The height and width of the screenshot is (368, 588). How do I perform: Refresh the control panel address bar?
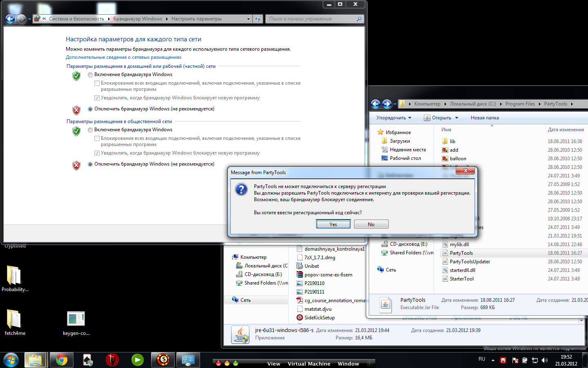(257, 19)
